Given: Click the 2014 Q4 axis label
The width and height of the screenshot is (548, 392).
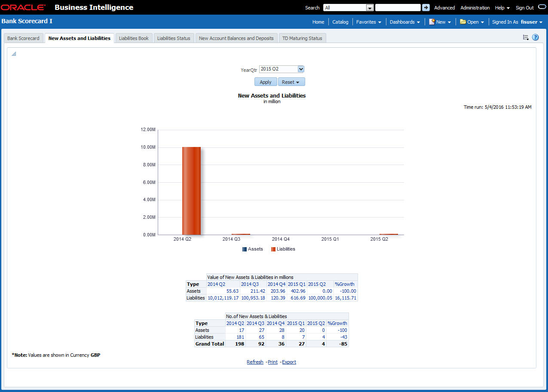Looking at the screenshot, I should click(281, 239).
